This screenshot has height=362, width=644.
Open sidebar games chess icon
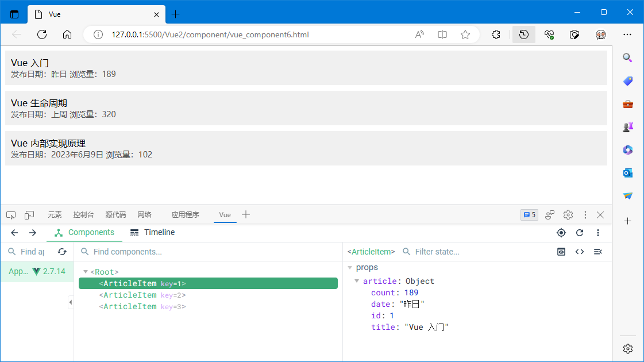pos(627,127)
